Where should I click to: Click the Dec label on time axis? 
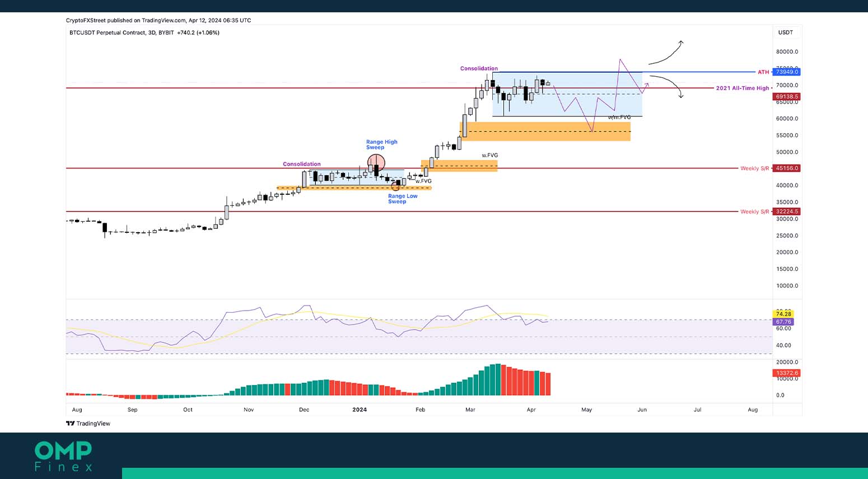point(304,410)
